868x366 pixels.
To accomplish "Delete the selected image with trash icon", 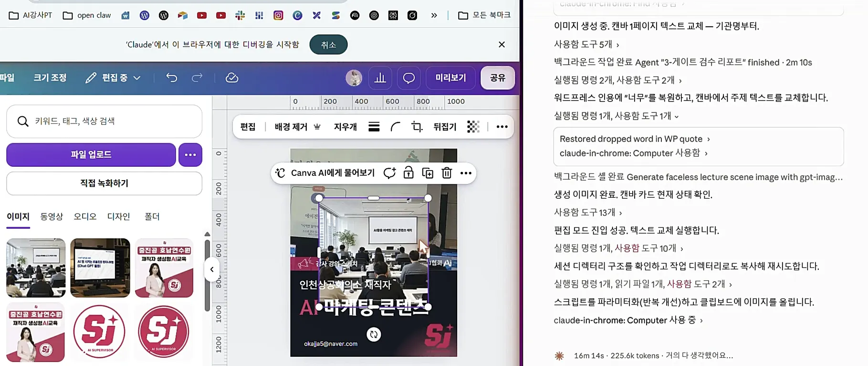I will click(x=447, y=173).
